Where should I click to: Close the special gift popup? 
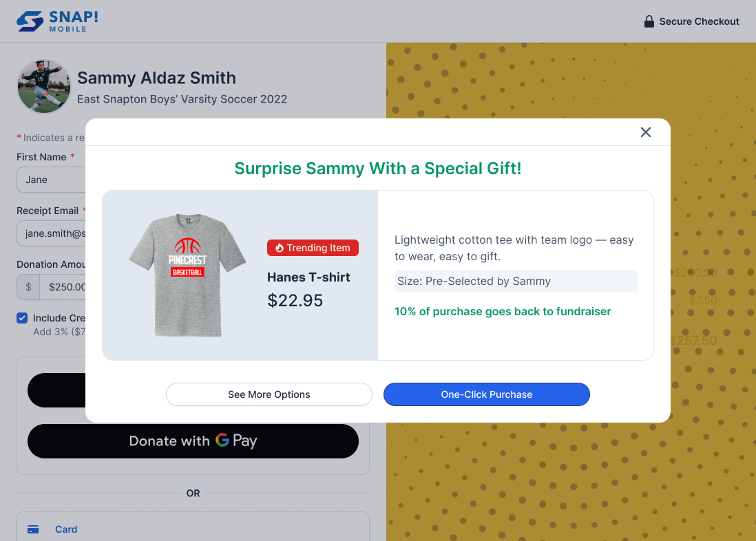pyautogui.click(x=646, y=132)
